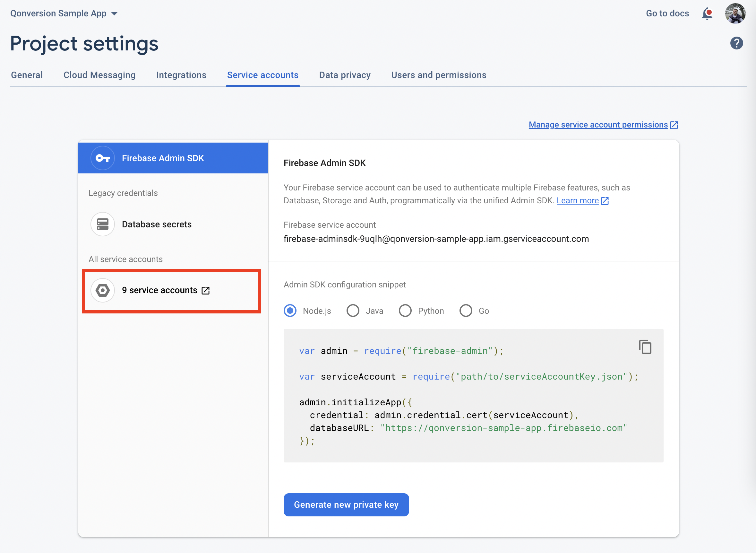Click the hexagon service accounts icon
756x553 pixels.
(x=103, y=290)
